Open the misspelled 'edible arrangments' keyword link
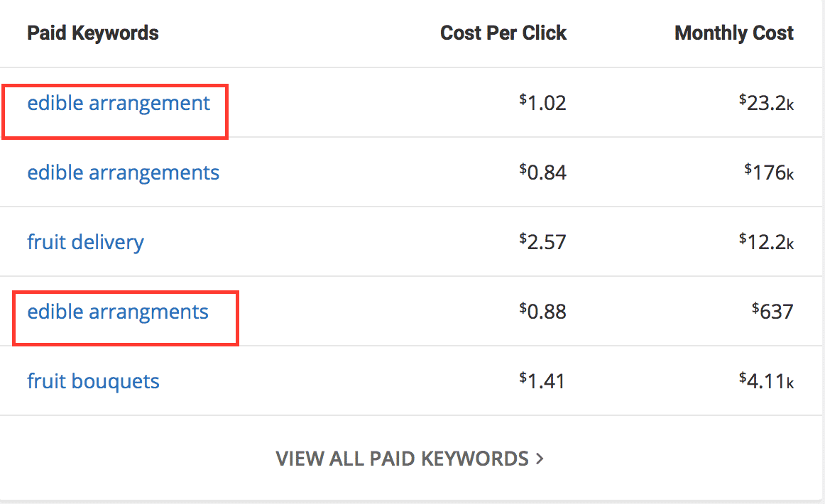Image resolution: width=825 pixels, height=504 pixels. [x=118, y=312]
